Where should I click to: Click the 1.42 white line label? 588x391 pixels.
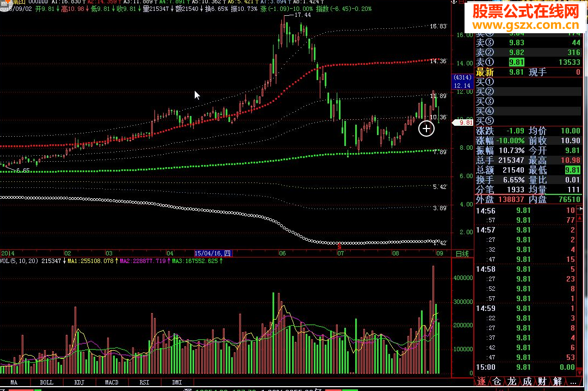pyautogui.click(x=440, y=243)
